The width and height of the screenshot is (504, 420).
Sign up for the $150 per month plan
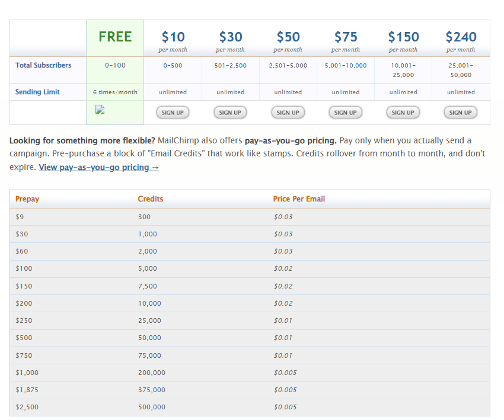(403, 113)
